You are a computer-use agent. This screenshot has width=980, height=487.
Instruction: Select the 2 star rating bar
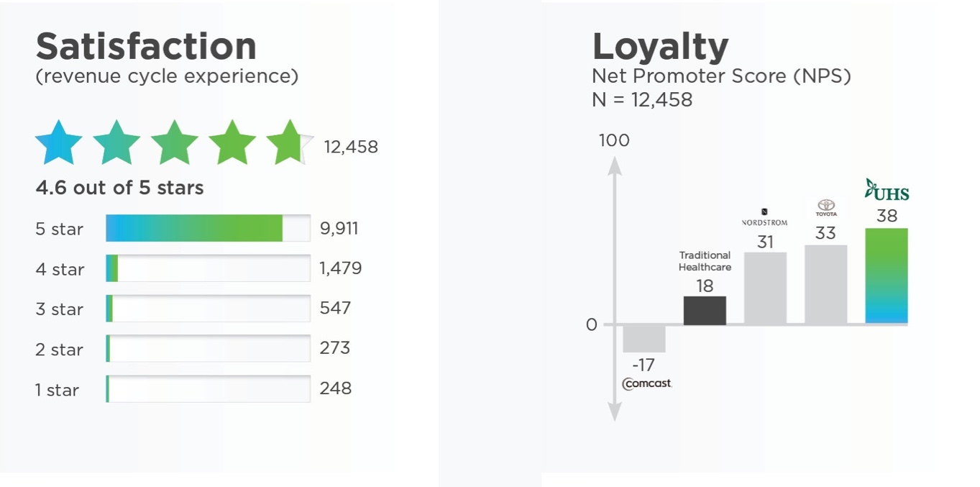tap(208, 349)
